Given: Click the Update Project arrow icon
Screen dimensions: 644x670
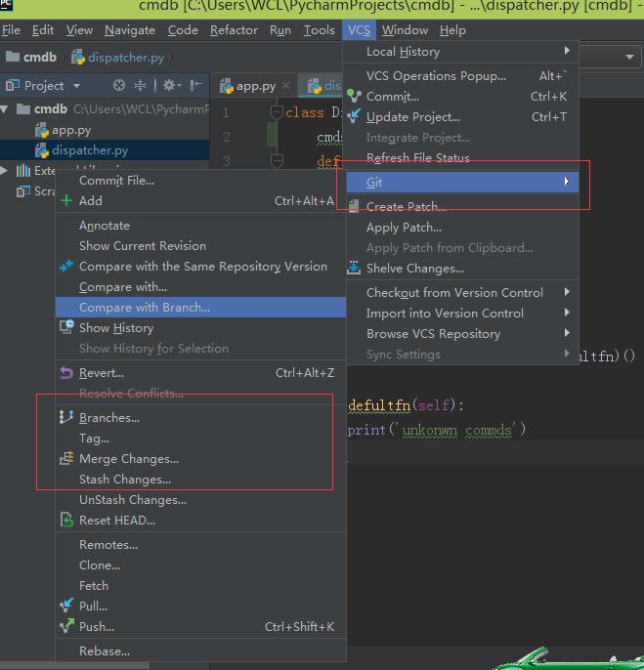Looking at the screenshot, I should pyautogui.click(x=354, y=116).
